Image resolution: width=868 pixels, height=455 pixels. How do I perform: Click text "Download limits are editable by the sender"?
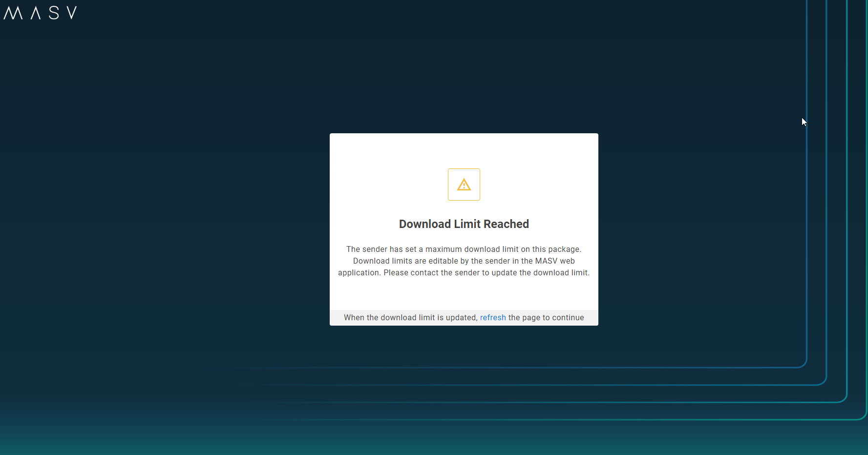432,261
